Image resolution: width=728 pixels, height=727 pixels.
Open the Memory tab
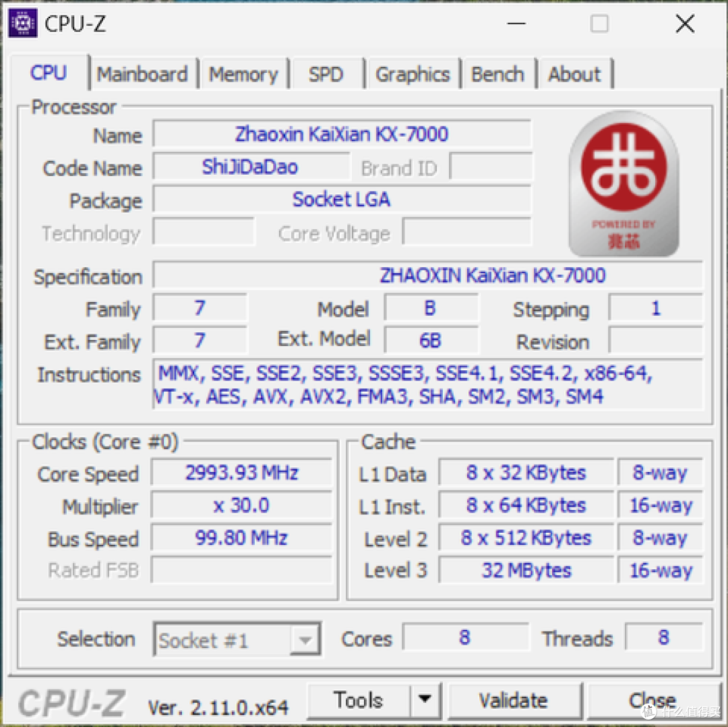(244, 74)
